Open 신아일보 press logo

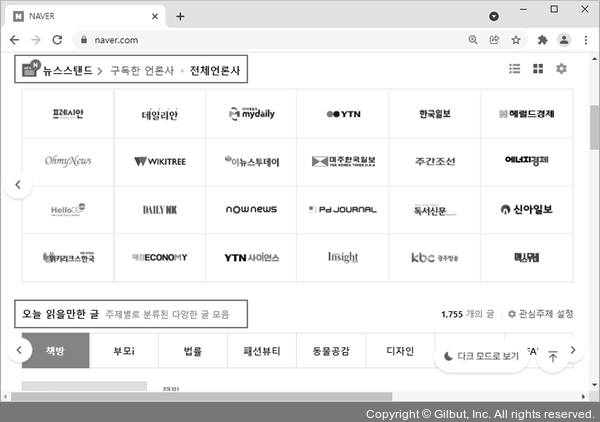[527, 210]
